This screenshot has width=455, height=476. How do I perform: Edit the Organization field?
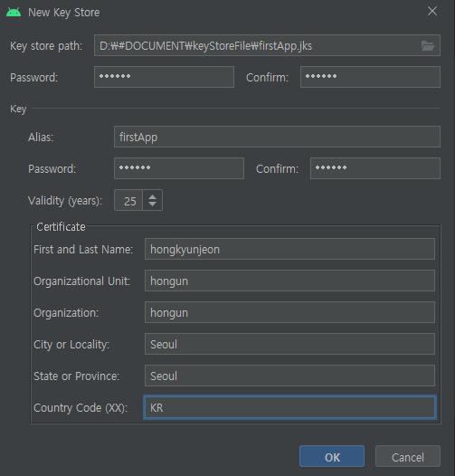pyautogui.click(x=289, y=312)
